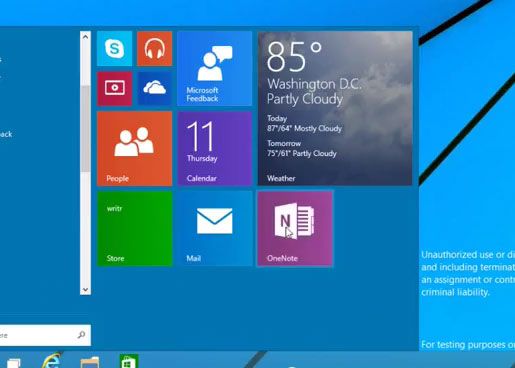
Task: Launch the OneNote tile
Action: coord(295,228)
